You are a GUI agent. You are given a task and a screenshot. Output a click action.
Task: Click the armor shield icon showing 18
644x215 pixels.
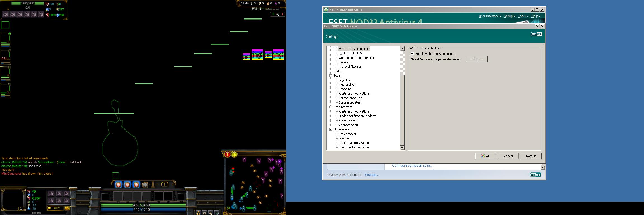point(29,205)
